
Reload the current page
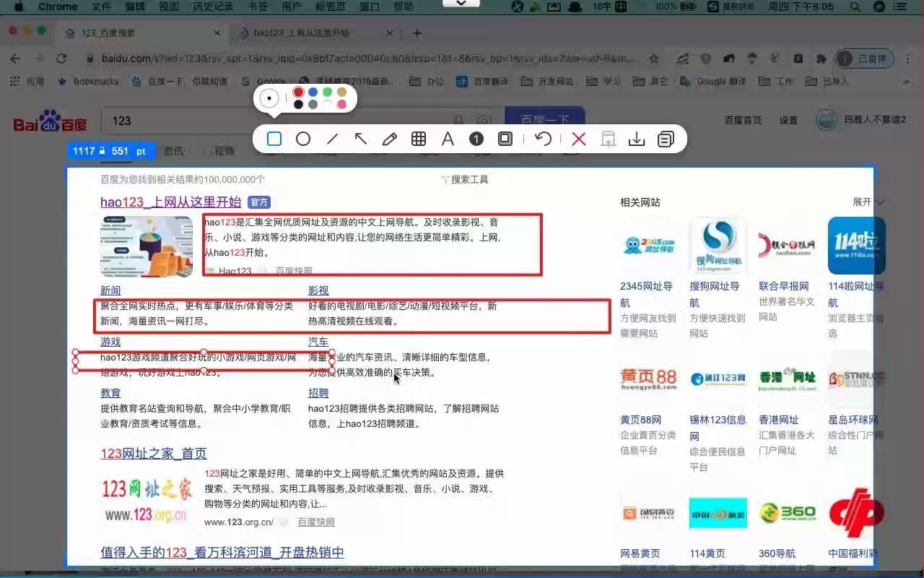point(61,59)
